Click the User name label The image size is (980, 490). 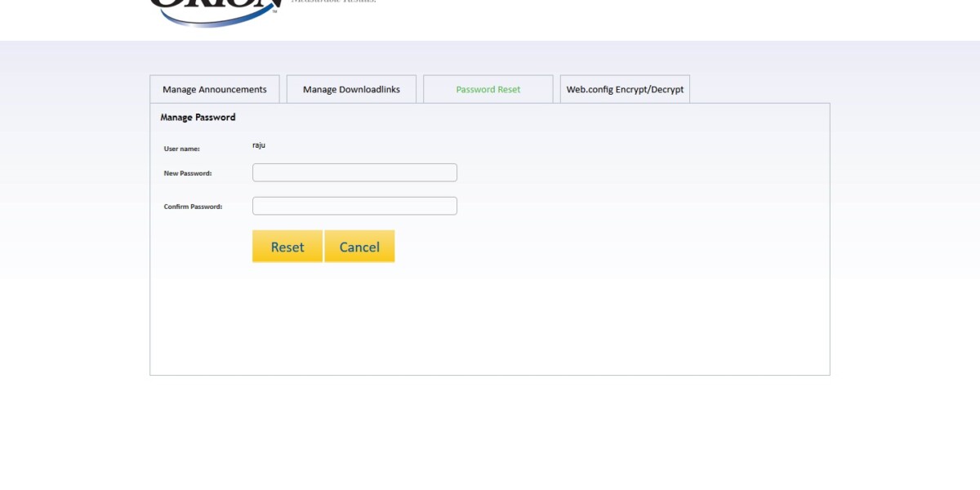pos(181,149)
